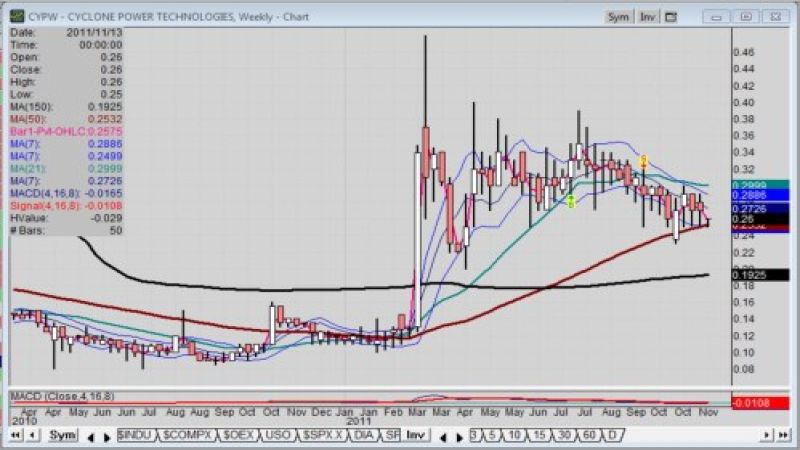Select the 15 minute interval tab
Viewport: 800px width, 450px height.
[x=539, y=435]
